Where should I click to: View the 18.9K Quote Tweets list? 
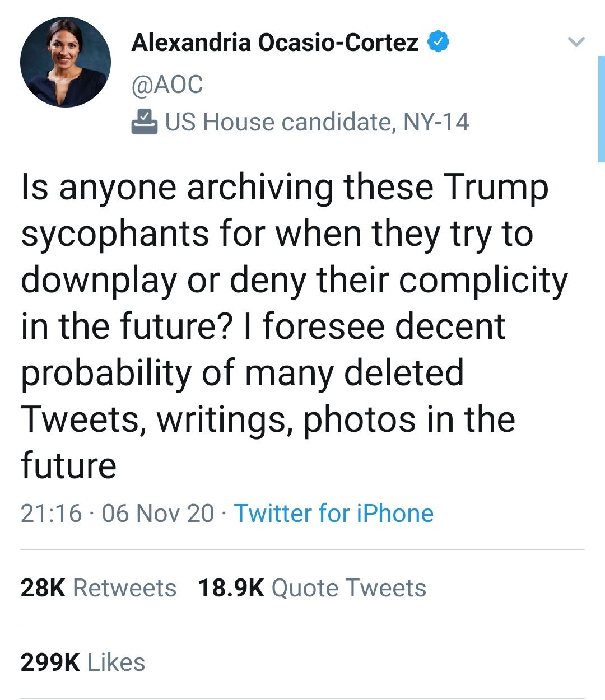(x=312, y=588)
